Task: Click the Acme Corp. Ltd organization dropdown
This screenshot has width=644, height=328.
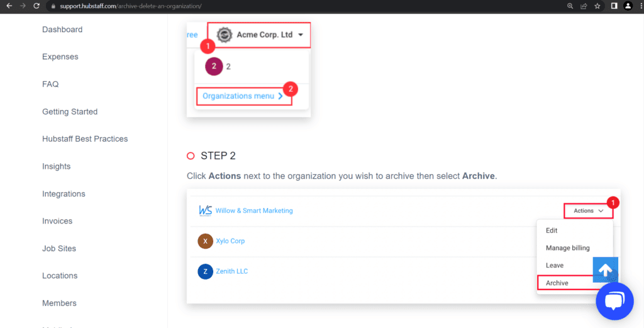Action: [x=258, y=35]
